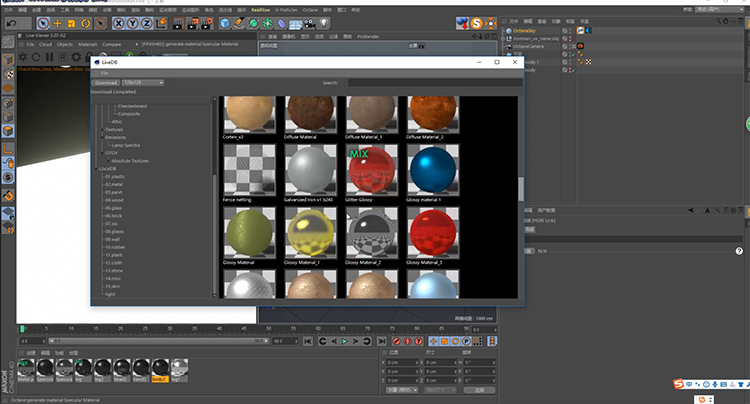
Task: Select the Scale tool
Action: click(x=71, y=23)
